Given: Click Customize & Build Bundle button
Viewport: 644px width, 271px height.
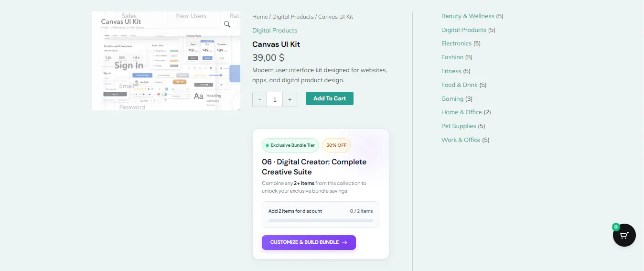Looking at the screenshot, I should click(x=309, y=242).
